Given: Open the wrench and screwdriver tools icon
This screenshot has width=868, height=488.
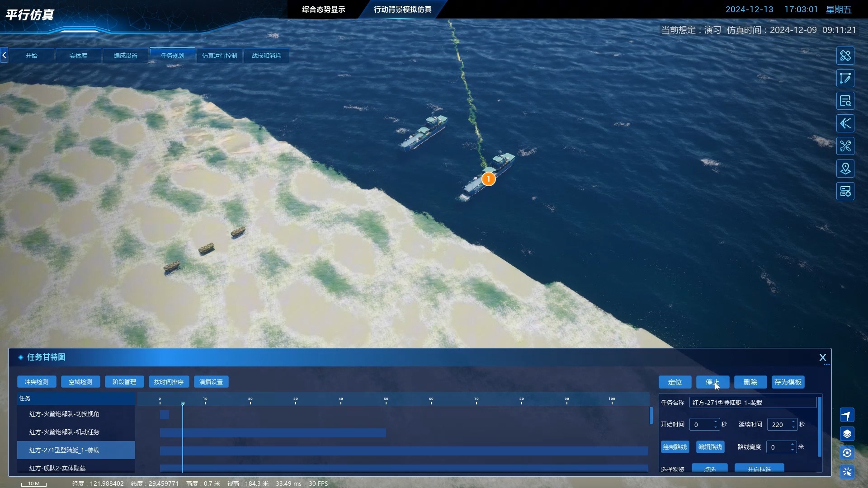Looking at the screenshot, I should 845,146.
